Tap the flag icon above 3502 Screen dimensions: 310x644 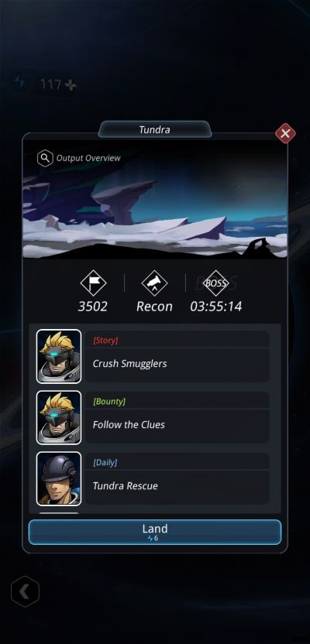(x=93, y=283)
